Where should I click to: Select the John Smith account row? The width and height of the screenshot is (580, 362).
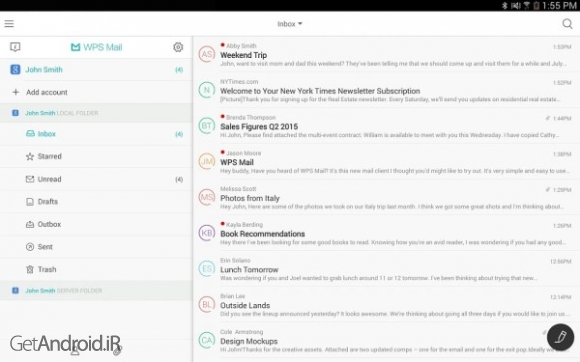(x=96, y=70)
